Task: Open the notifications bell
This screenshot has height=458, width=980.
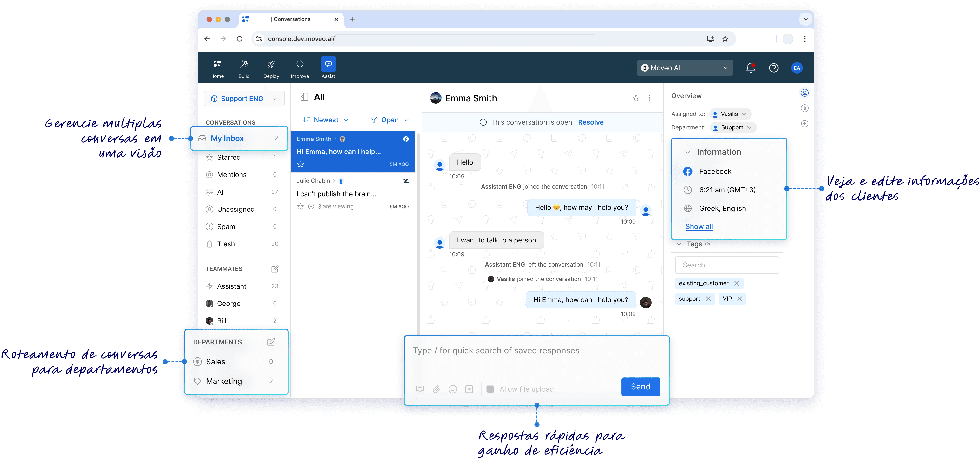Action: pyautogui.click(x=751, y=68)
